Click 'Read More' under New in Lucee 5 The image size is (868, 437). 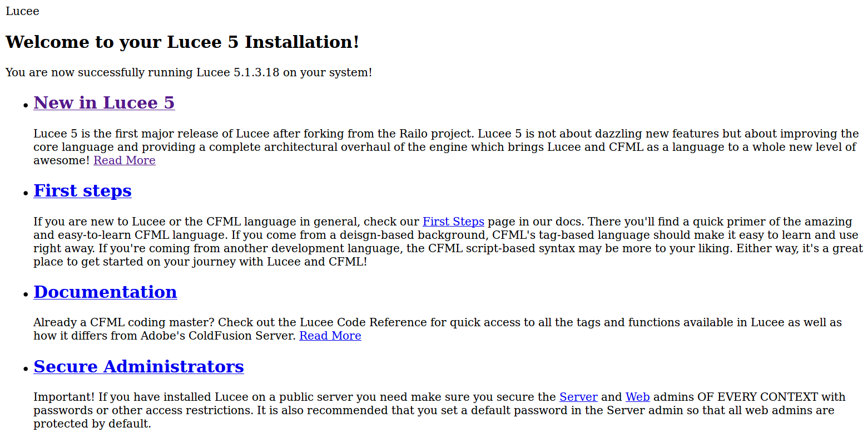tap(125, 160)
